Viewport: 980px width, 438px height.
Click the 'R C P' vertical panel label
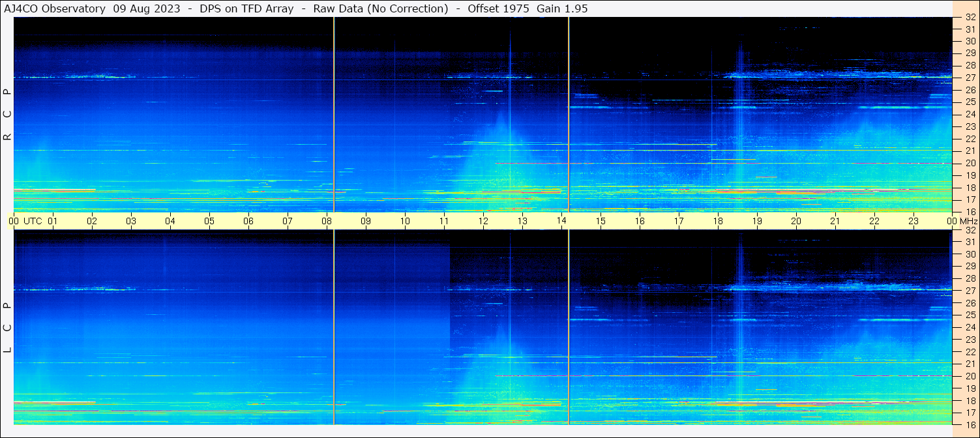(8, 114)
